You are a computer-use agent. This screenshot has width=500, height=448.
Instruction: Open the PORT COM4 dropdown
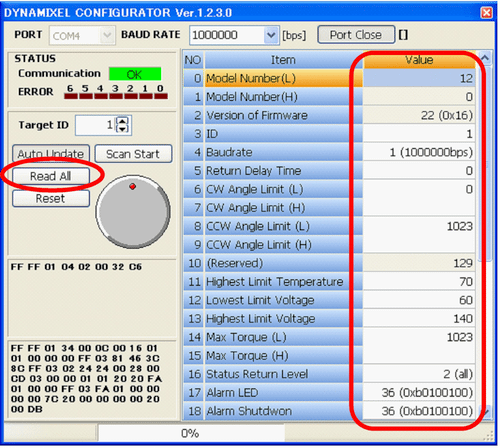point(82,35)
